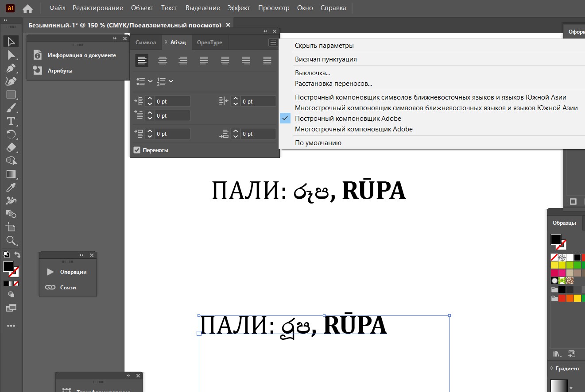Open the bulleted list dropdown arrow
Screen dimensions: 585x392
pos(150,81)
